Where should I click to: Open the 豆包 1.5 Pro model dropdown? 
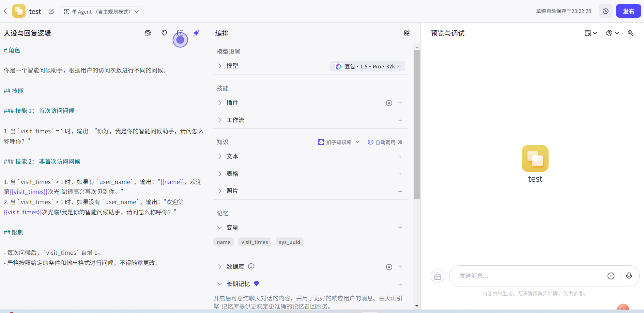(x=367, y=66)
